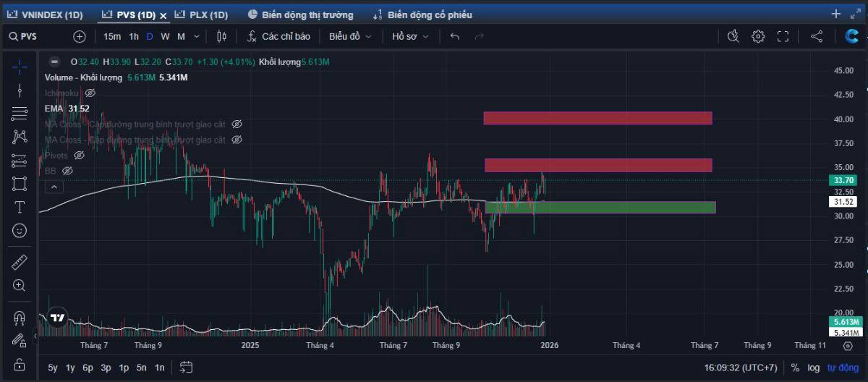This screenshot has width=868, height=382.
Task: Switch to the VNINDEX (1D) tab
Action: click(x=46, y=14)
